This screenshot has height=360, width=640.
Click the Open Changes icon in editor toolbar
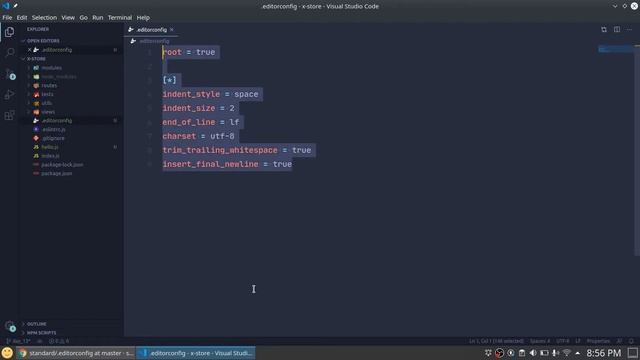click(604, 29)
